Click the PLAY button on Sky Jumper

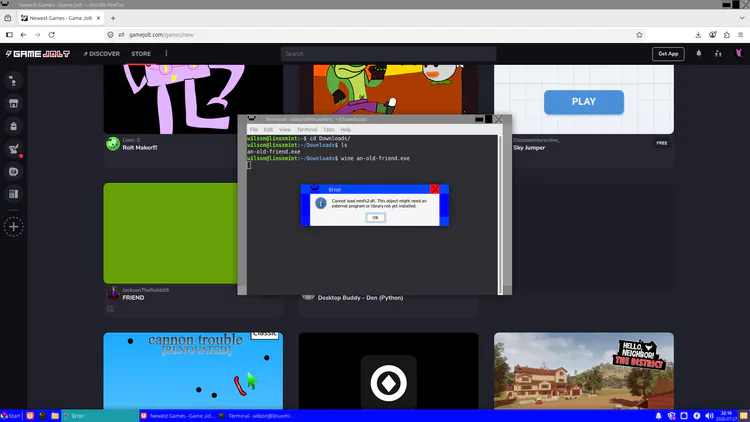click(584, 102)
